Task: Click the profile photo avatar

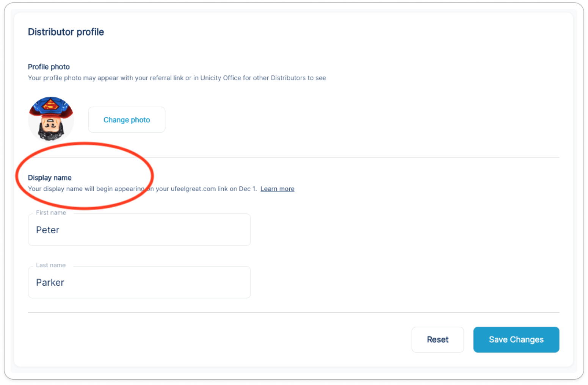Action: (x=51, y=119)
